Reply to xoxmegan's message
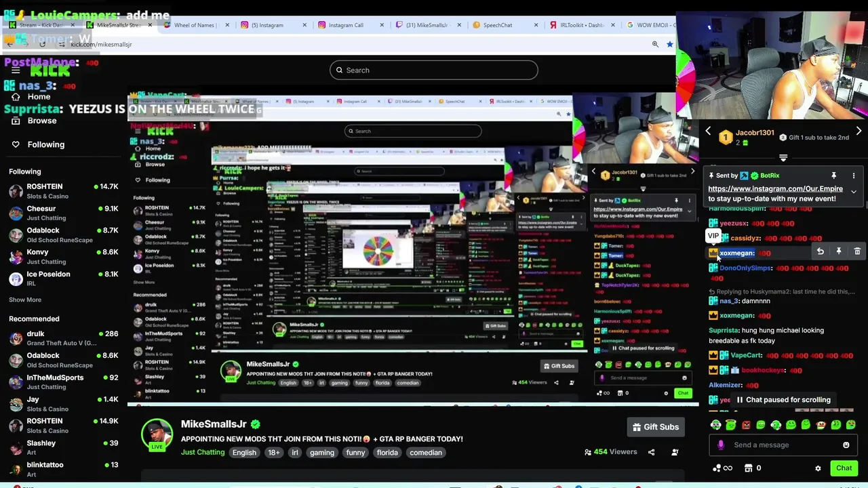The width and height of the screenshot is (868, 488). [820, 251]
